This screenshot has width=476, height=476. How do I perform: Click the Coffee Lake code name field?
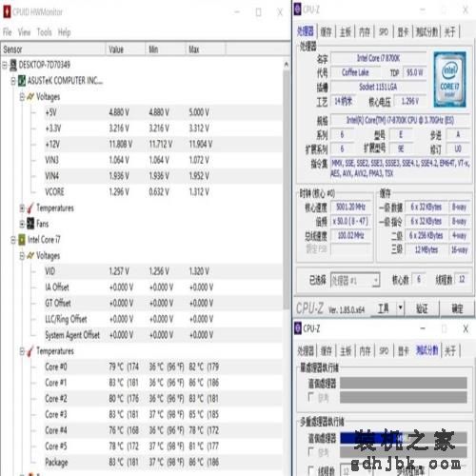tap(355, 72)
